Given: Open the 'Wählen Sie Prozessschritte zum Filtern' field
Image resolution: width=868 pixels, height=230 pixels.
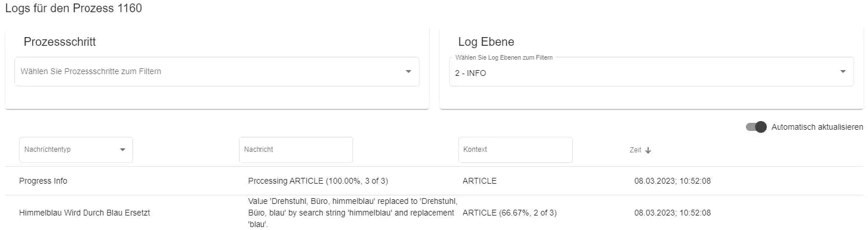Looking at the screenshot, I should coord(217,71).
